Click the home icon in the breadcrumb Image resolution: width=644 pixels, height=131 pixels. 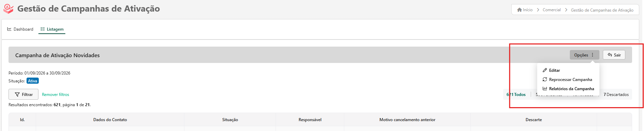(519, 10)
